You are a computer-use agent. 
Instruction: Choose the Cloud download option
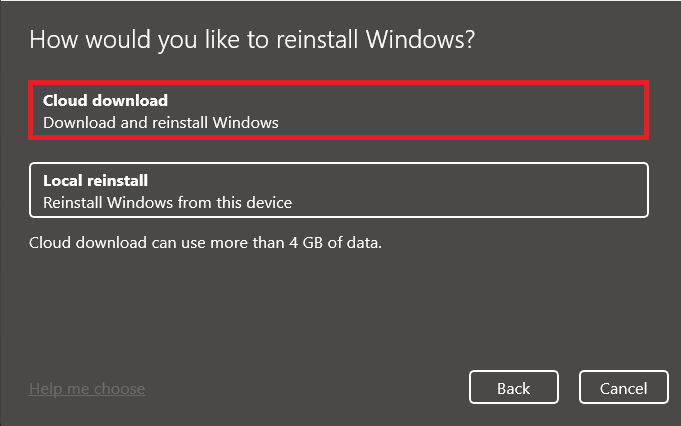(x=339, y=111)
